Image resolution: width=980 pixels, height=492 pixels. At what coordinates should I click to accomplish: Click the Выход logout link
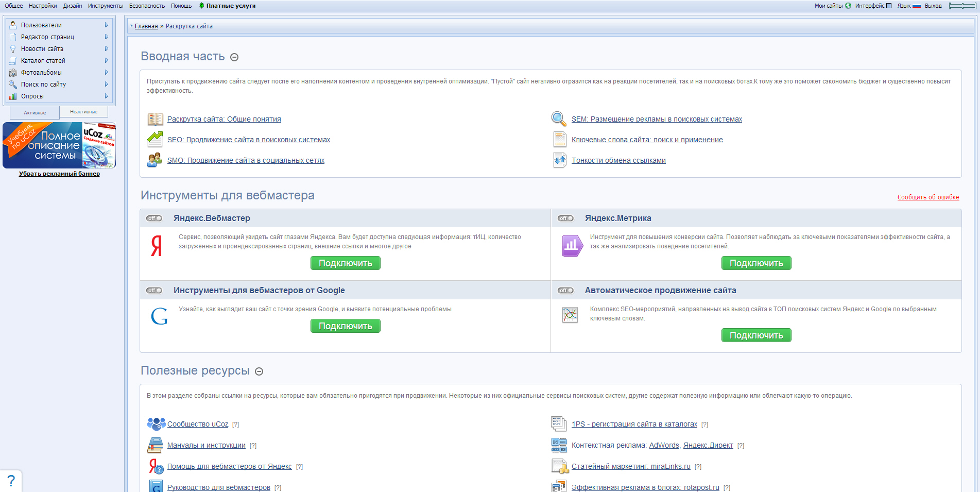tap(933, 6)
